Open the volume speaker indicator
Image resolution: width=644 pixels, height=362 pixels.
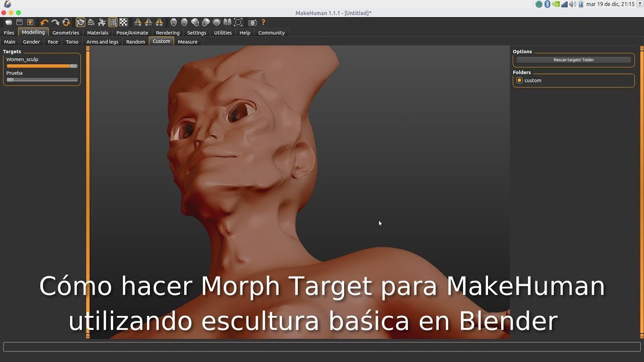pos(573,4)
